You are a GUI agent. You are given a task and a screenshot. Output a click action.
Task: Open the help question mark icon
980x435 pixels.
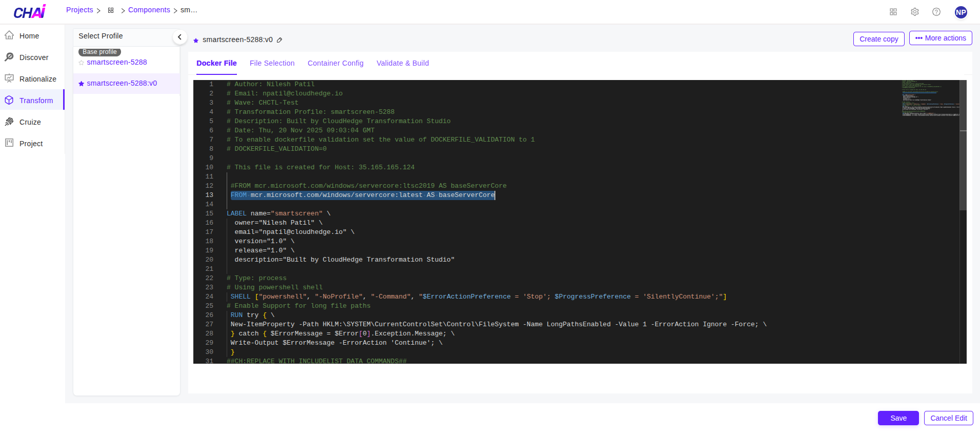coord(936,12)
